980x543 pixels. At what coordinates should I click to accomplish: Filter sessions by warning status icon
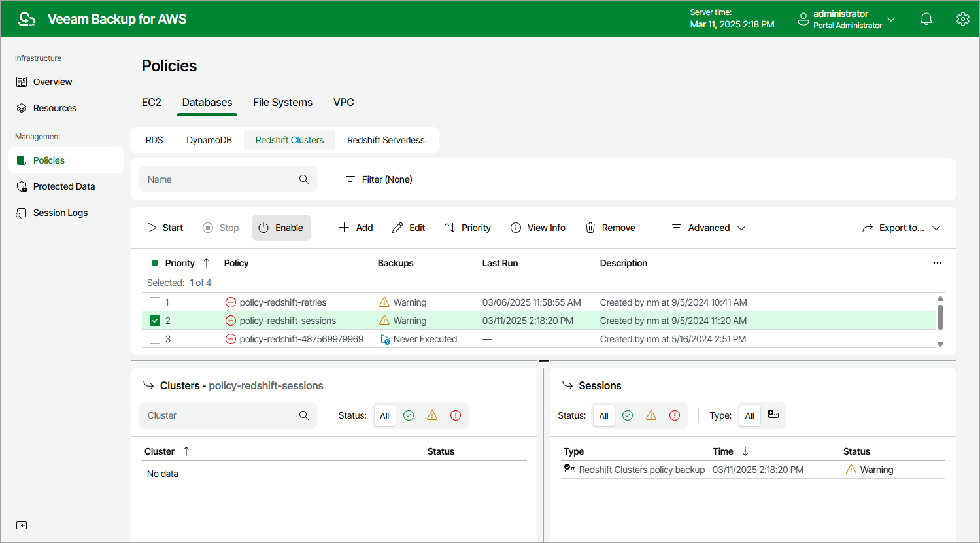[x=651, y=415]
